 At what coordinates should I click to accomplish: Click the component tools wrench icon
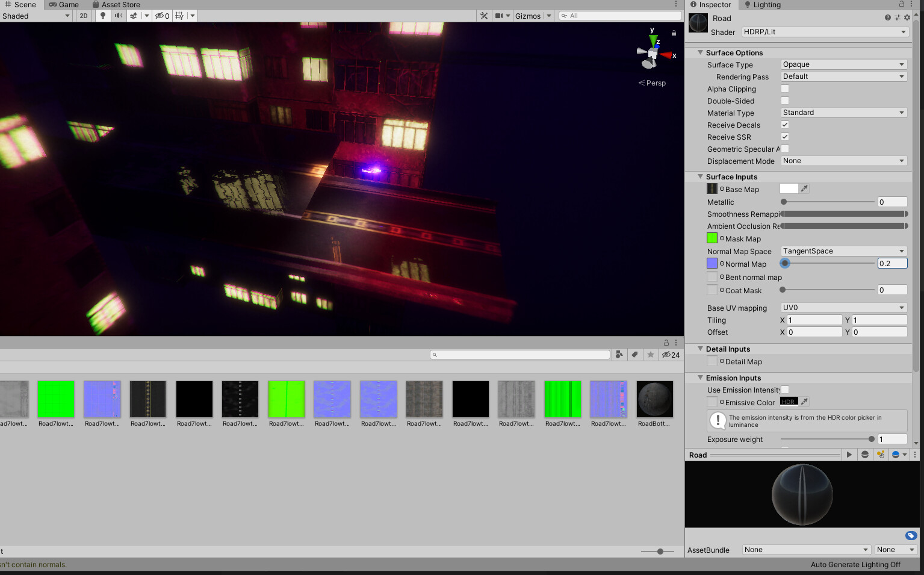pos(484,16)
